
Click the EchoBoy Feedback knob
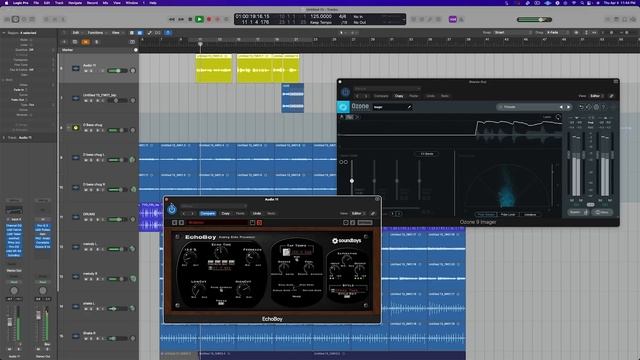tap(252, 257)
